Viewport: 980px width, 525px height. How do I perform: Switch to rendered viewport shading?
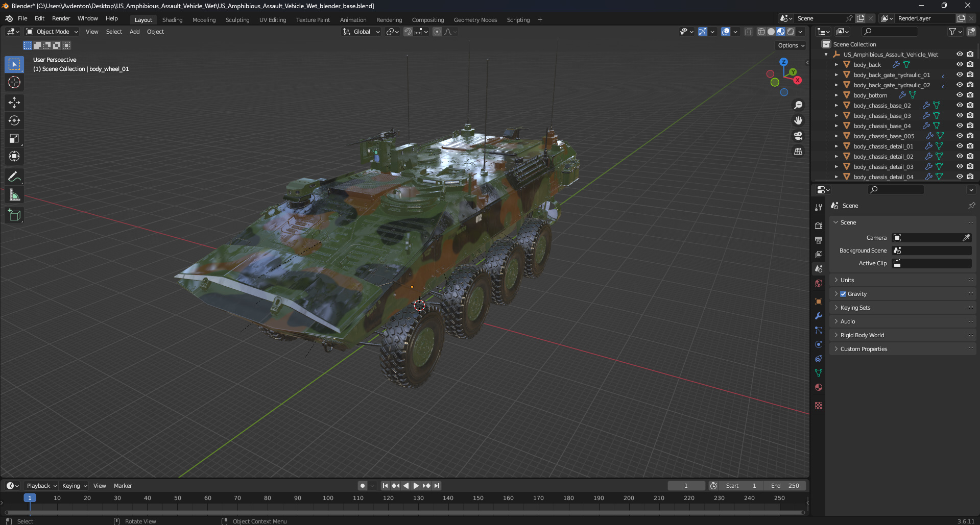(x=791, y=32)
